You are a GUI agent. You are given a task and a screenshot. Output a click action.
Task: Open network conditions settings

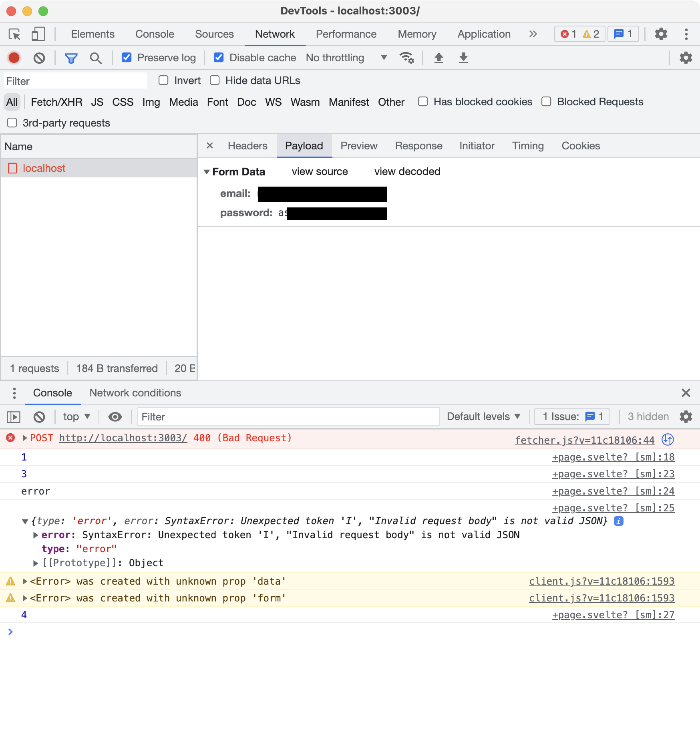click(407, 58)
